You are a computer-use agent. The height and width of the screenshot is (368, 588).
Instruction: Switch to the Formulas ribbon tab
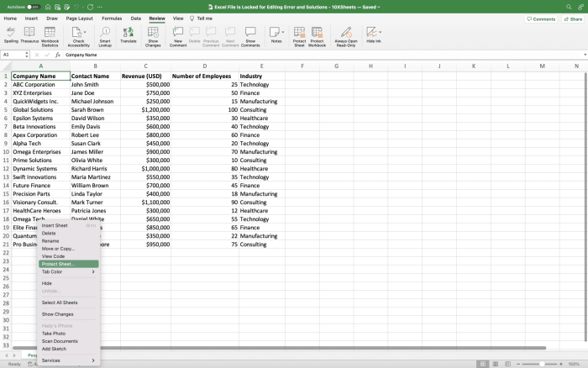click(x=111, y=18)
